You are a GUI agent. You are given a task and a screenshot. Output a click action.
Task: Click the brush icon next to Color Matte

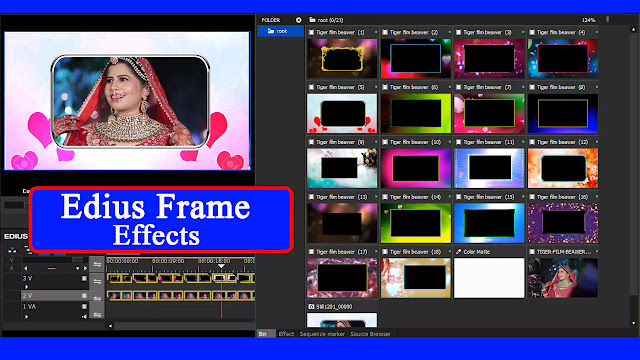[458, 252]
